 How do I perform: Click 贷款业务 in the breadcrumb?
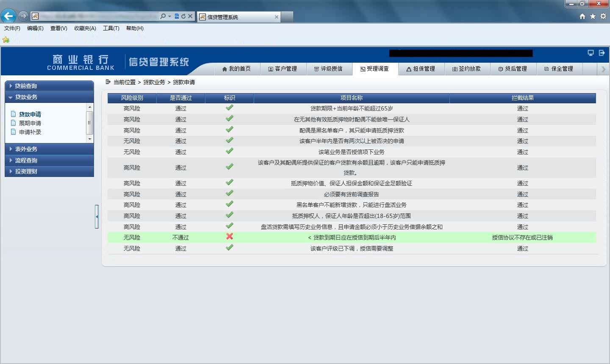coord(154,82)
